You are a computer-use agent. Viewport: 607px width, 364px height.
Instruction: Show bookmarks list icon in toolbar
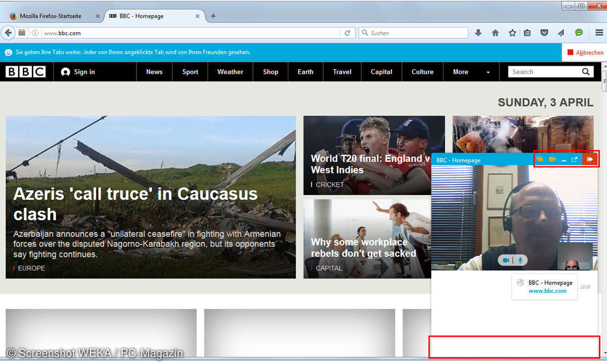tap(527, 33)
